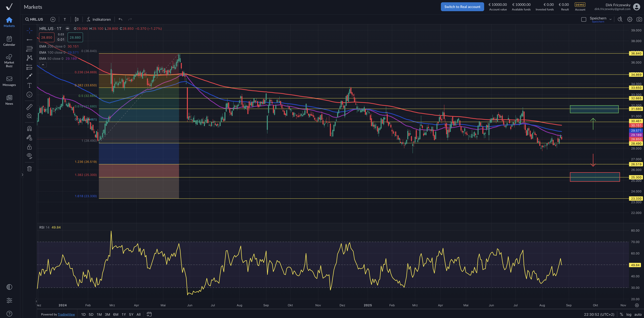Open the Indikatoren menu
Screen dimensions: 644x318
(99, 19)
